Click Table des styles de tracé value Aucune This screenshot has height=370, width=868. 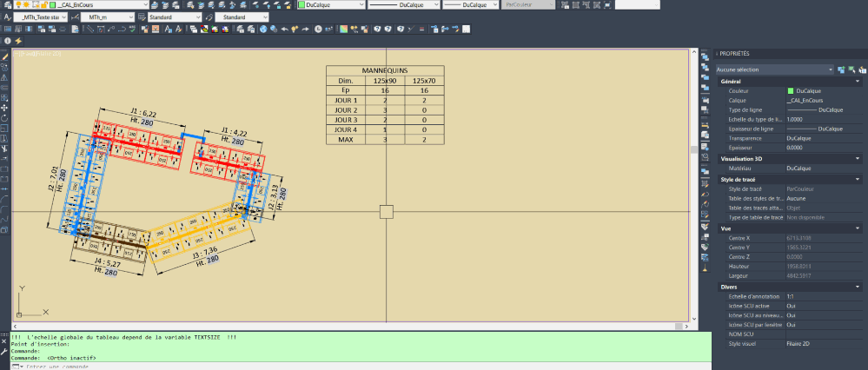(796, 198)
